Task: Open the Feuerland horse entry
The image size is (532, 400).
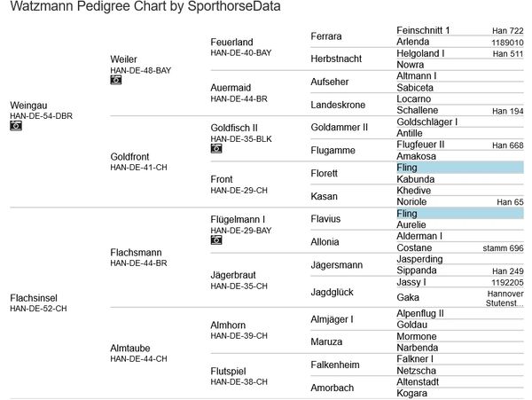Action: coord(231,42)
